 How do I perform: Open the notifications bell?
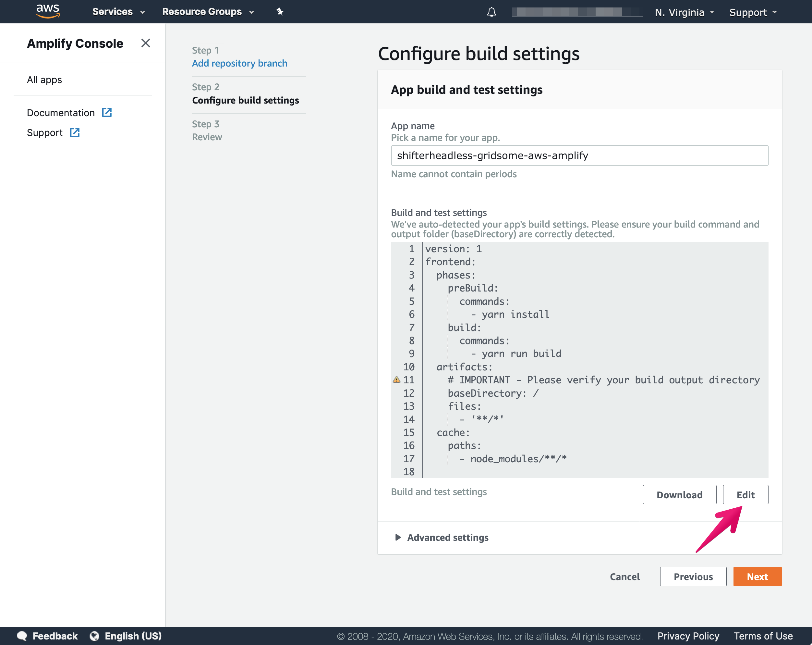tap(491, 12)
